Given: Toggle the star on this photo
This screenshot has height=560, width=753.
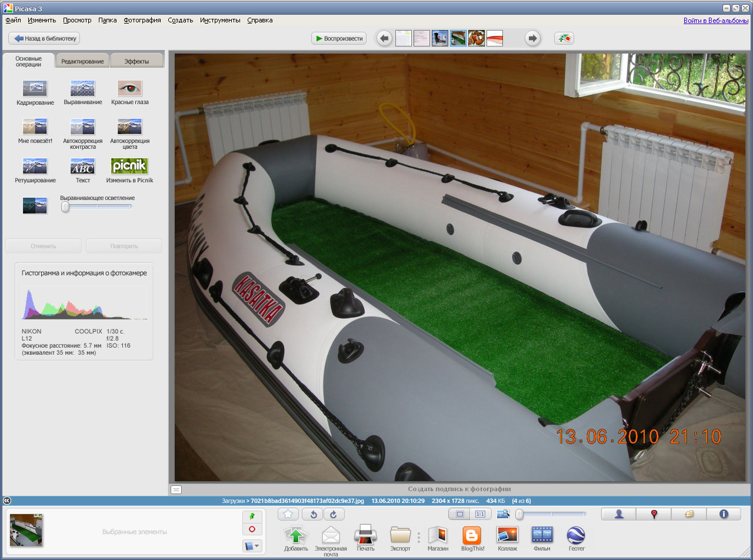Looking at the screenshot, I should (x=288, y=514).
